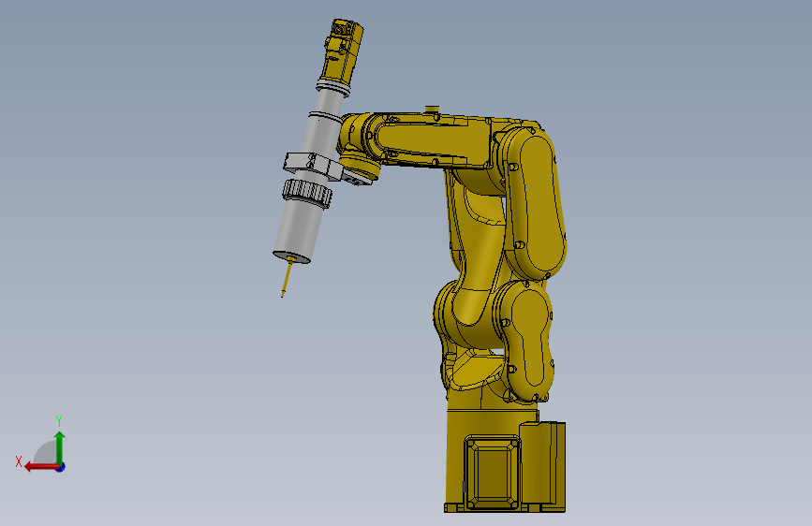Click the green Y axis arrow of the triad
Viewport: 812px width, 526px height.
click(60, 446)
